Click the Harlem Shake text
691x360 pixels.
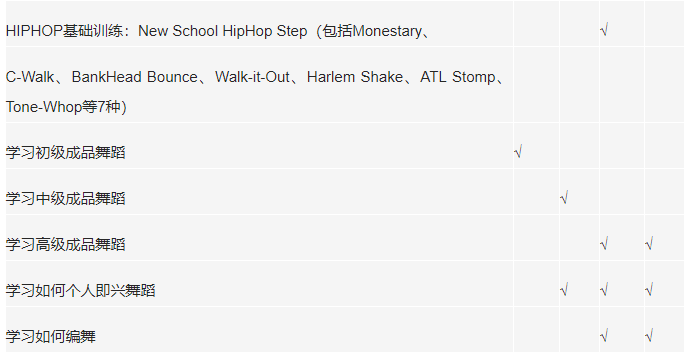tap(355, 77)
